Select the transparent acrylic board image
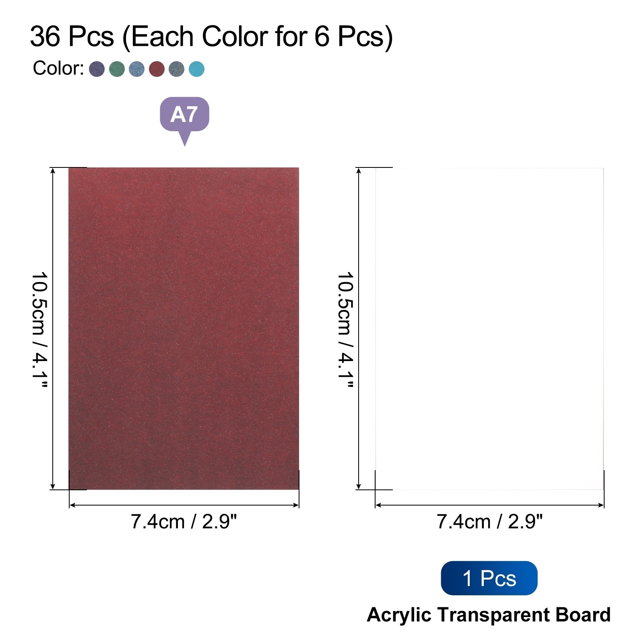Screen dimensions: 644x644 489,328
